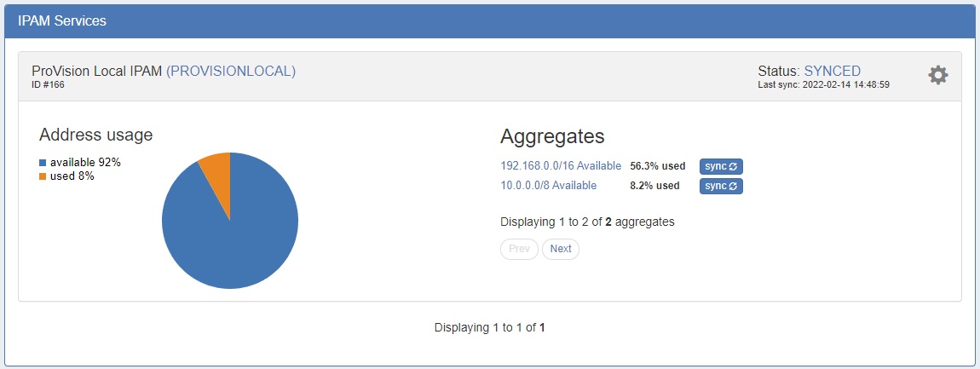Open the 10.0.0.0/8 Available aggregate
This screenshot has width=980, height=369.
(549, 186)
